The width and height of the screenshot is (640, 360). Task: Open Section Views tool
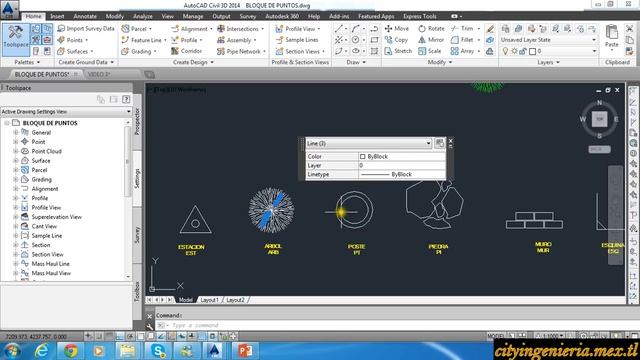click(300, 51)
